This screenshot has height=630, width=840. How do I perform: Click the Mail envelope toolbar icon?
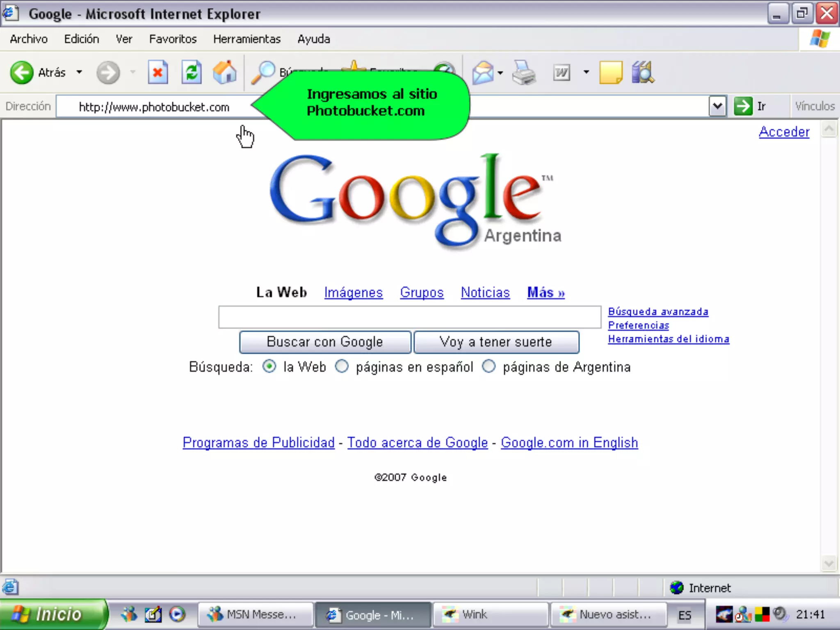point(483,73)
